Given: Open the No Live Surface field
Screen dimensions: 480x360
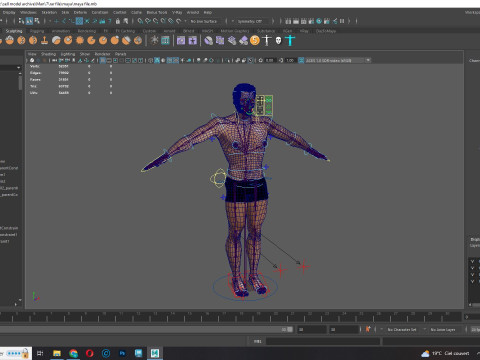Looking at the screenshot, I should pos(204,21).
